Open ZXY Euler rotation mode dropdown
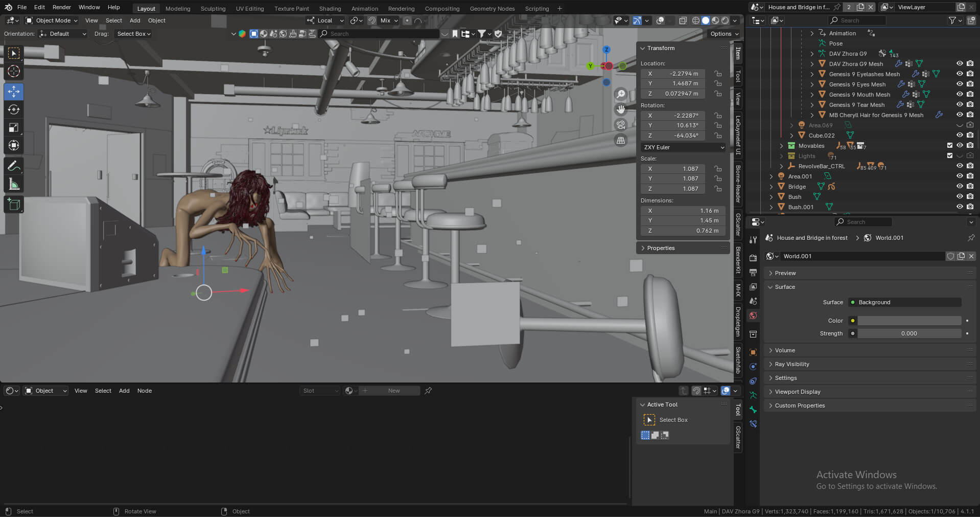 (x=683, y=147)
